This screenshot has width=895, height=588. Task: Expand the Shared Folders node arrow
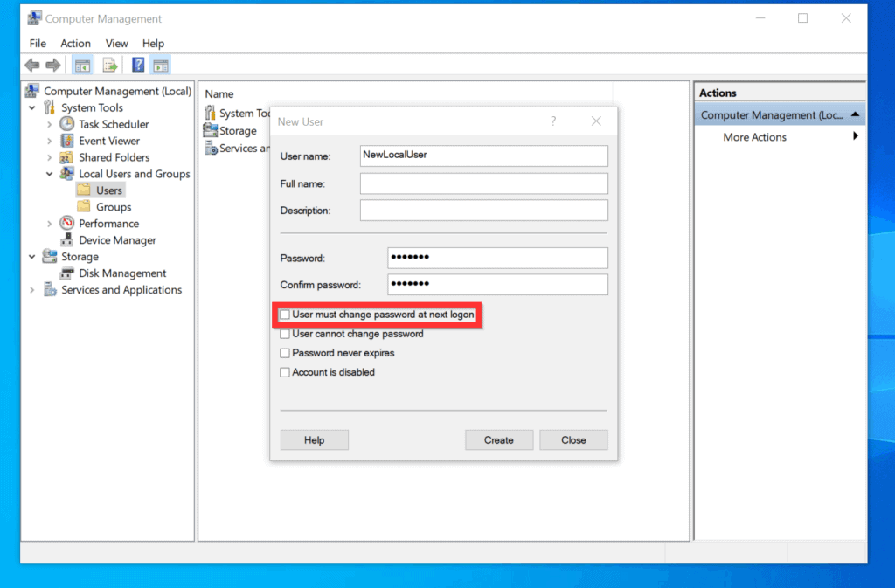tap(49, 157)
